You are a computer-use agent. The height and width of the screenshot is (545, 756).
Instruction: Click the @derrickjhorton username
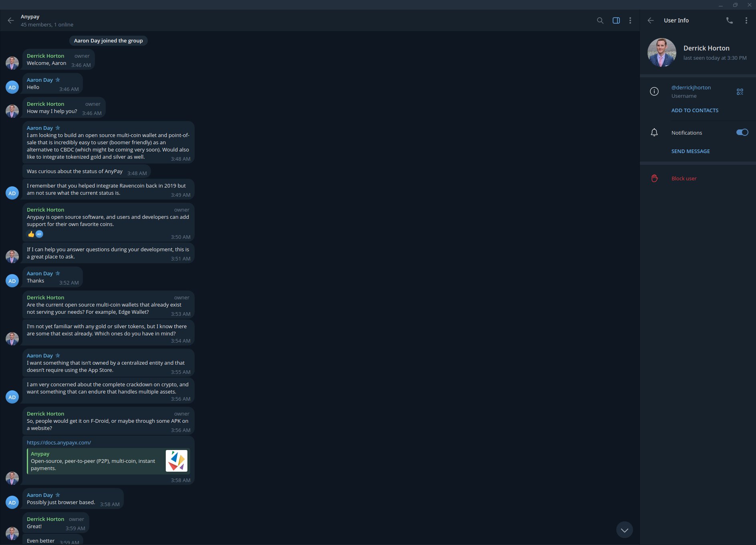[691, 87]
